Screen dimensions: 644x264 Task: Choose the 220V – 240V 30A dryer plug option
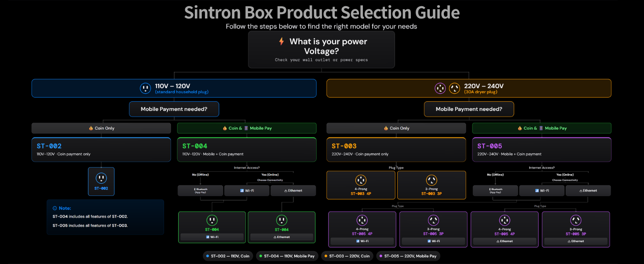pyautogui.click(x=469, y=88)
